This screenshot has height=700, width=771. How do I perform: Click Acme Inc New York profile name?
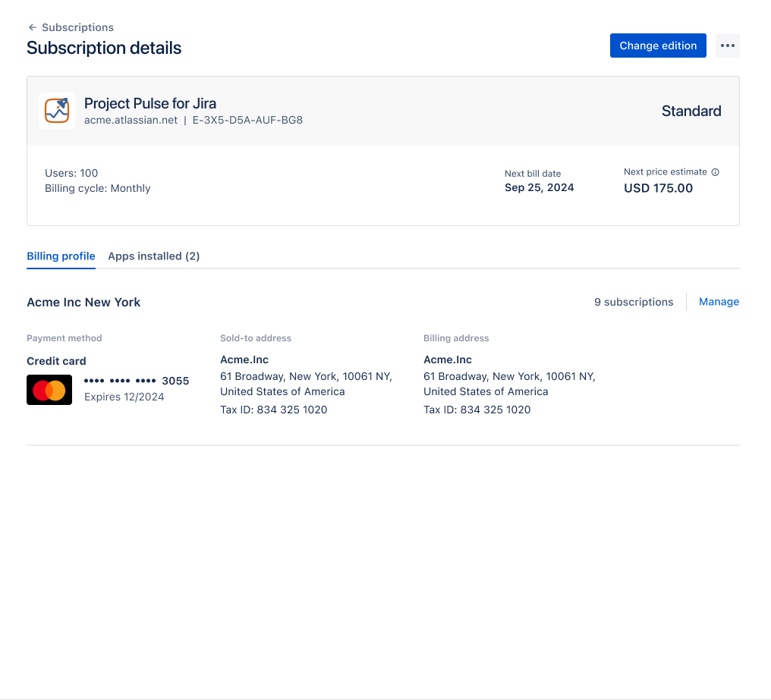pos(83,303)
